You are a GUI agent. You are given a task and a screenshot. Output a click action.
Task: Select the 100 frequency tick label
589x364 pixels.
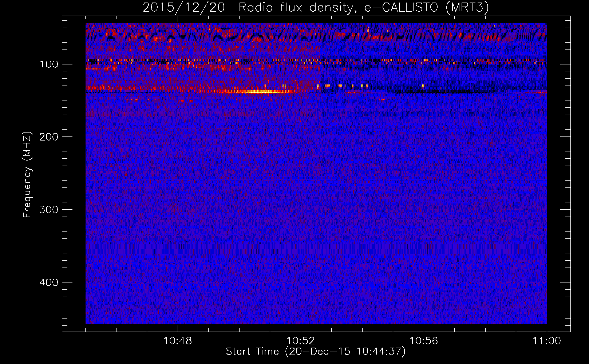click(49, 64)
